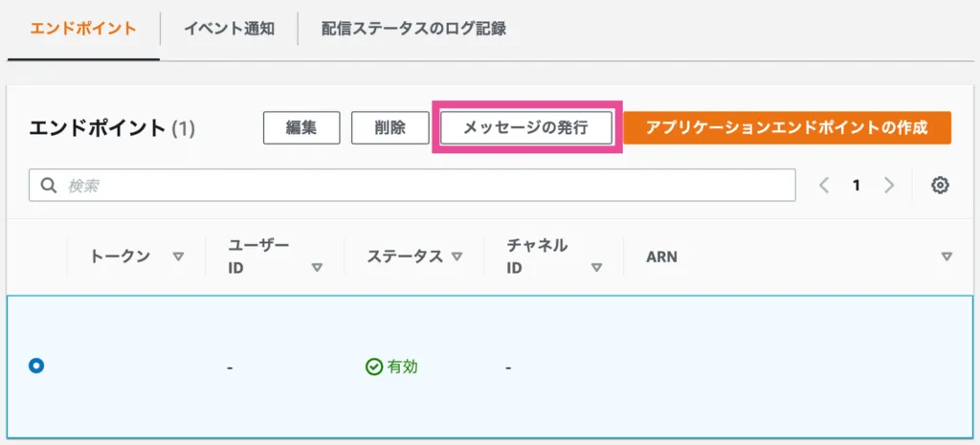Click the green 有効 status check icon

pos(374,367)
